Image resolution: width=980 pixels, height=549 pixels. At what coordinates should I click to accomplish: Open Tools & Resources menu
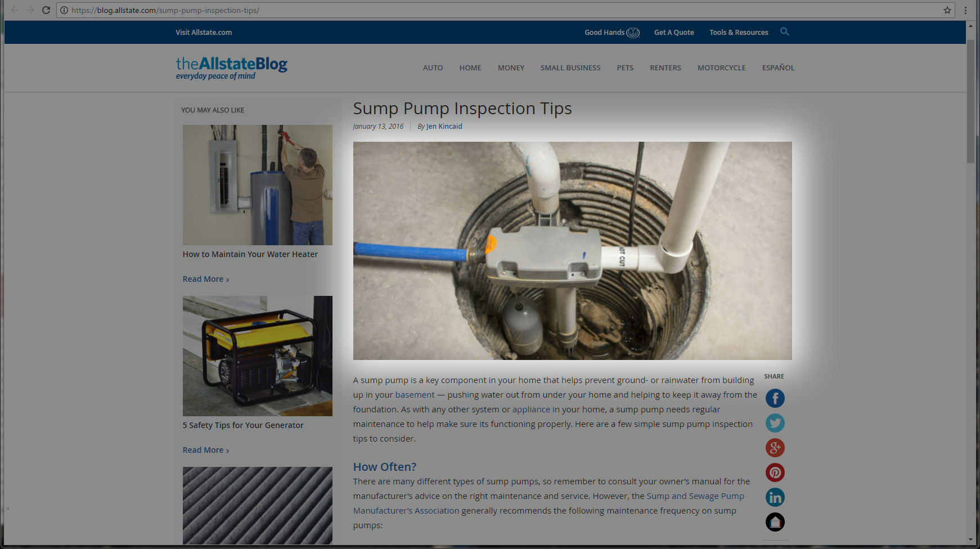point(739,32)
